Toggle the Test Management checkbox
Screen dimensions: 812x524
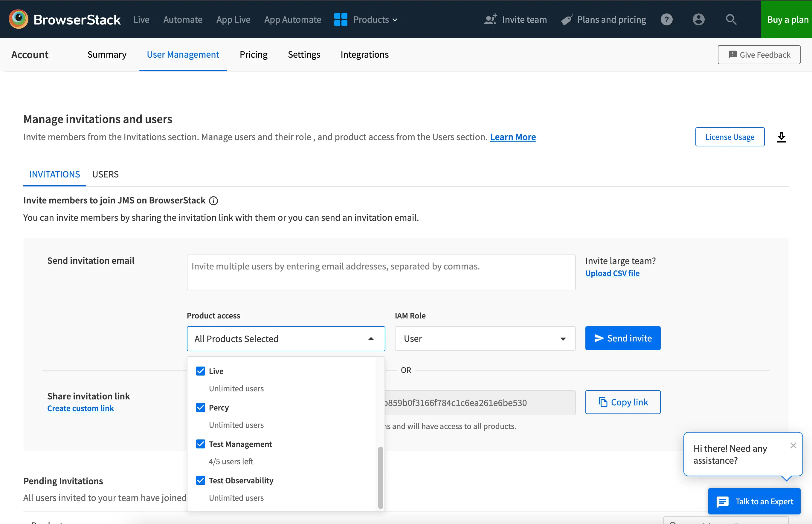point(201,444)
